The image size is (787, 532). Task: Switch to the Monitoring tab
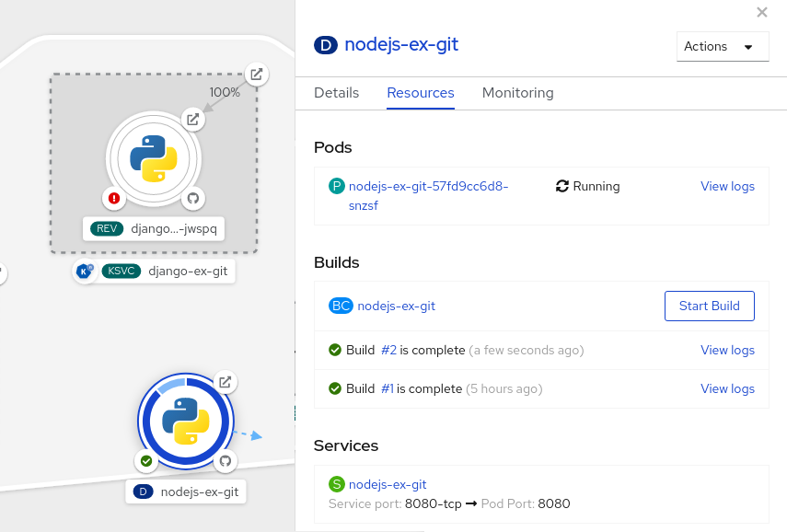tap(517, 93)
